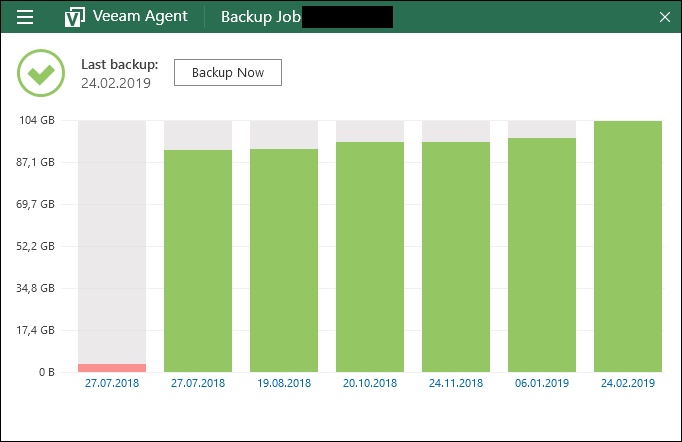Close the Veeam Agent window
682x442 pixels.
click(x=665, y=17)
